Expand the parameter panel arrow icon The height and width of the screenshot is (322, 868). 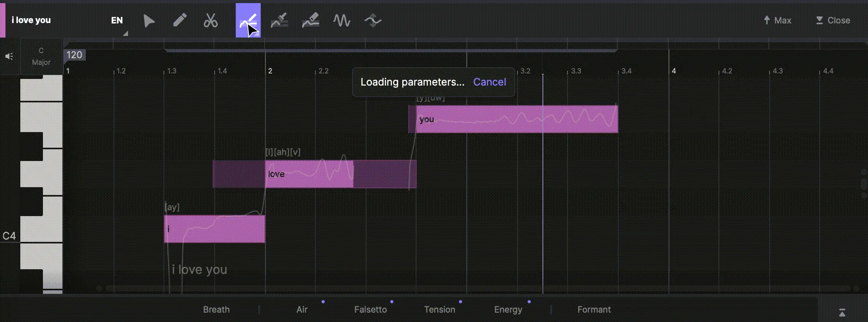tap(842, 312)
